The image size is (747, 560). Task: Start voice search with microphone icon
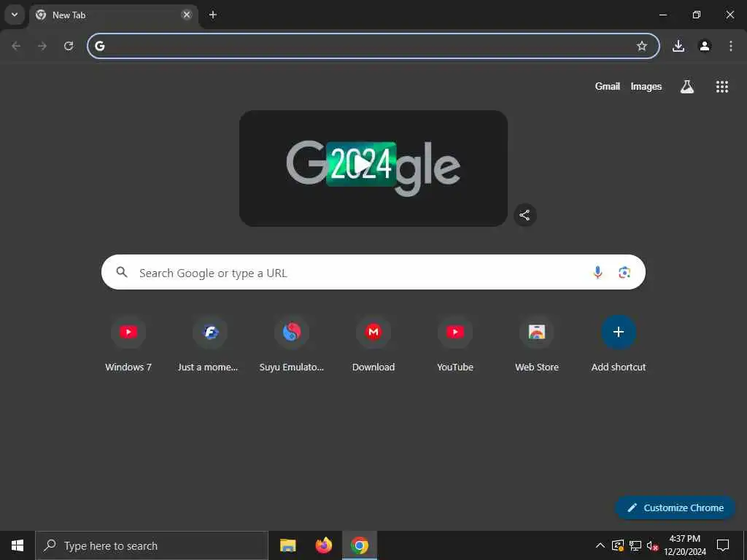(x=597, y=273)
